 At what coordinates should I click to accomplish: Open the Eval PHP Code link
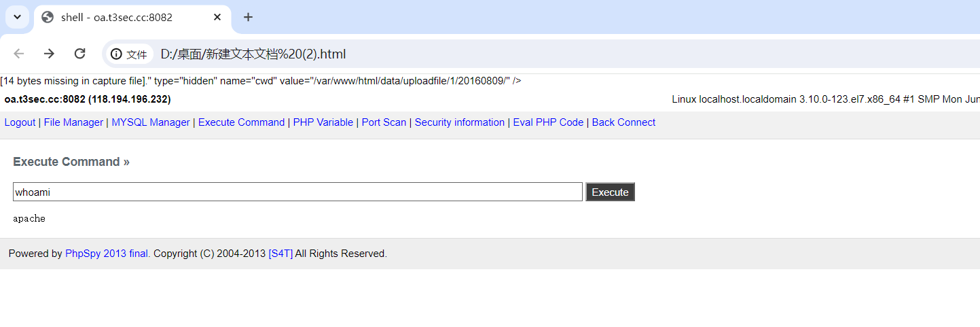[x=548, y=122]
